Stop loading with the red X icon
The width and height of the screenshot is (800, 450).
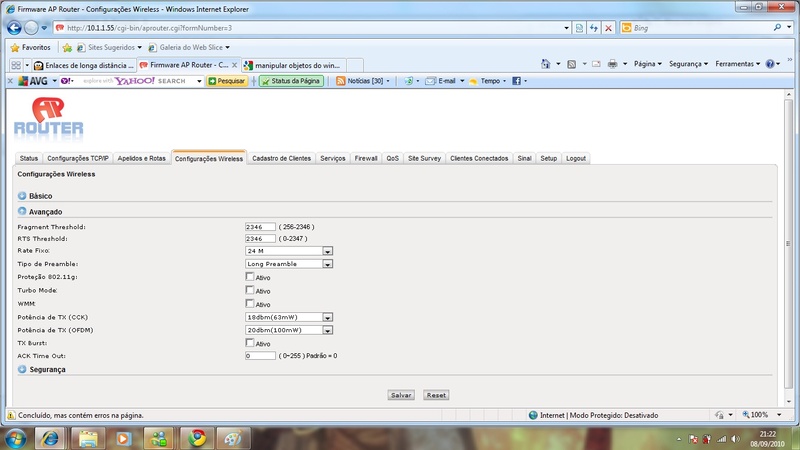point(608,28)
